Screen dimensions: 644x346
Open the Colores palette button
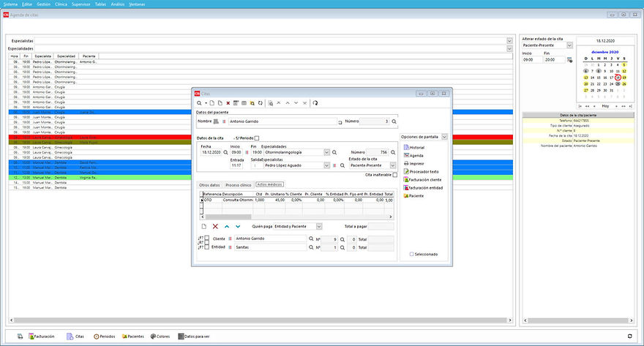coord(160,336)
